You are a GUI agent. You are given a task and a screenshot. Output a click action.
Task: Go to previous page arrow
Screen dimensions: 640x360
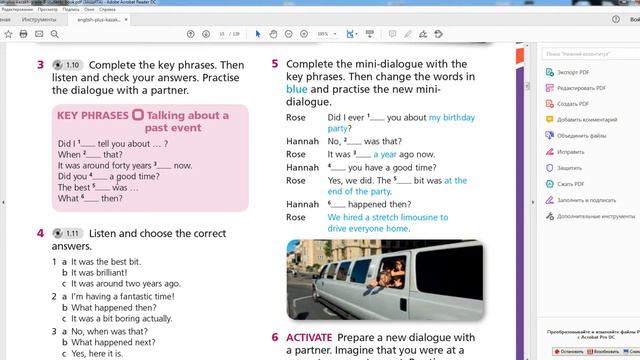(x=191, y=34)
